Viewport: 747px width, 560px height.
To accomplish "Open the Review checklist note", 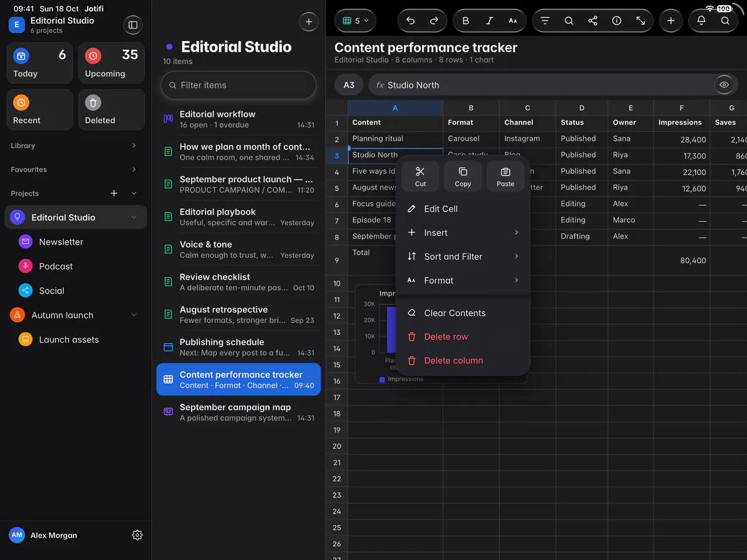I will (238, 282).
